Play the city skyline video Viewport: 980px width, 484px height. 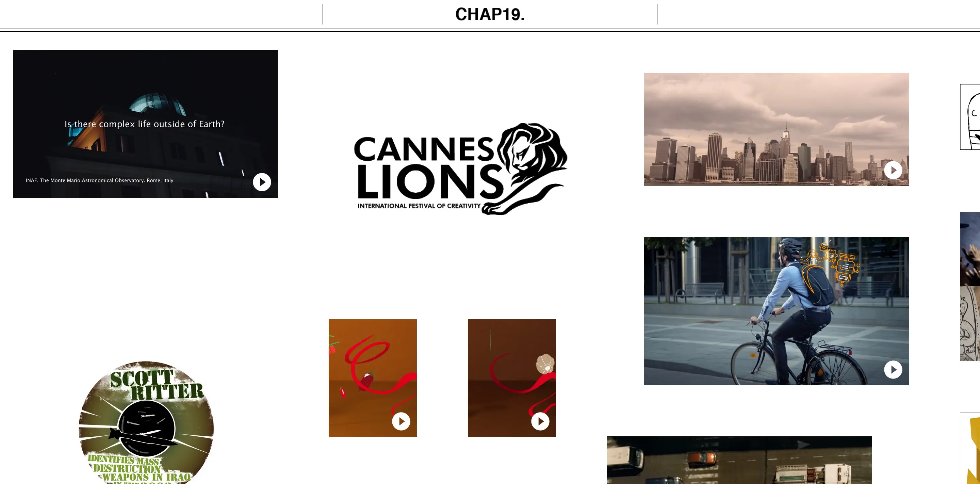[893, 170]
